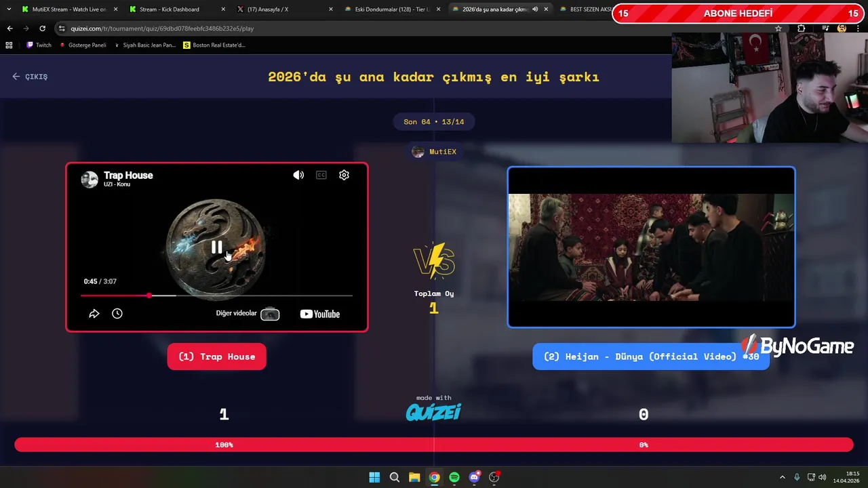Open clock and calendar 18:15

click(x=846, y=477)
